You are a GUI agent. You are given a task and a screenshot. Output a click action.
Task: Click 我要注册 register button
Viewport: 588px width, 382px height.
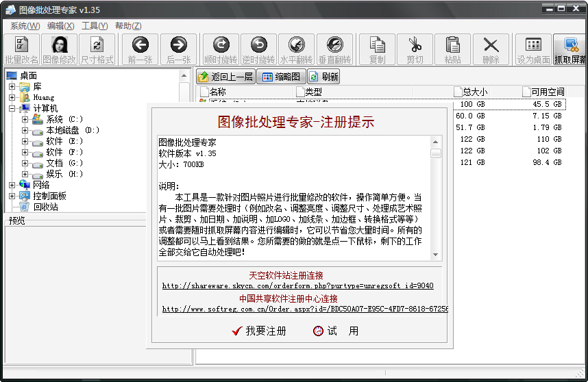click(259, 331)
